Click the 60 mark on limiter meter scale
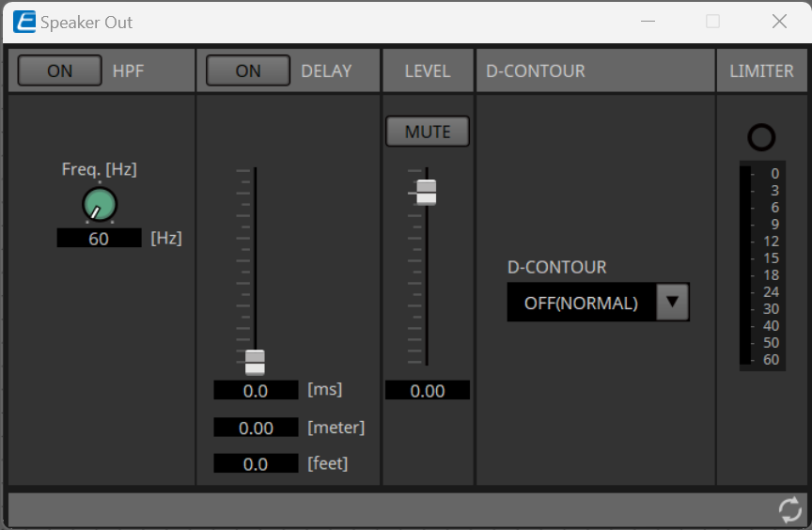This screenshot has height=530, width=812. (x=771, y=360)
